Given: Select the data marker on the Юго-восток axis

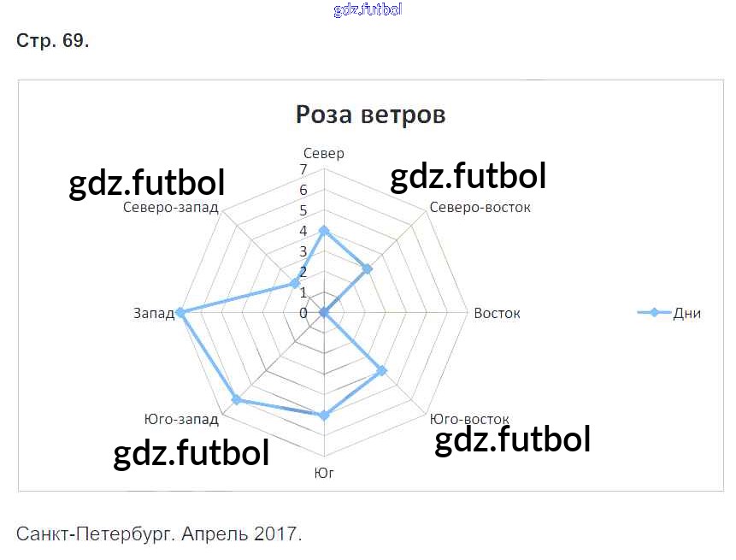Looking at the screenshot, I should pos(382,371).
